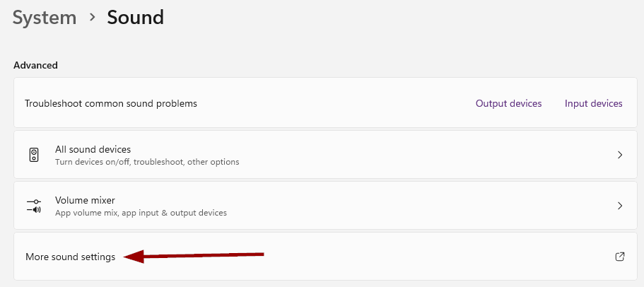Open Volume mixer

click(325, 205)
